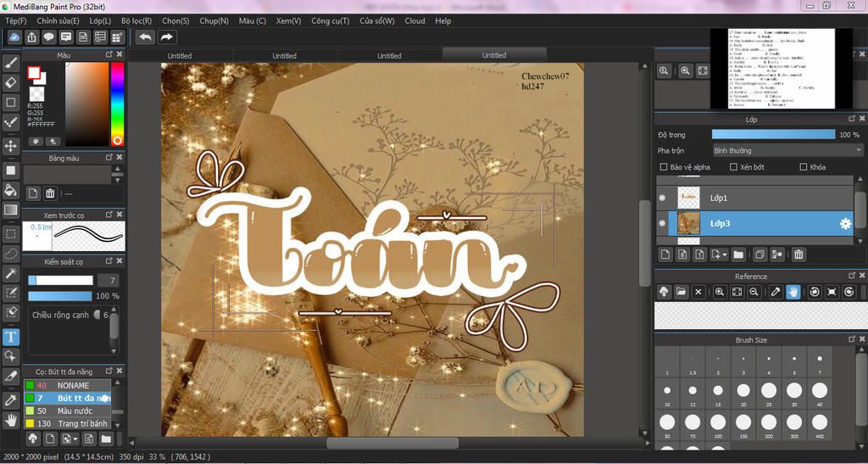Add a new layer folder
The image size is (868, 464).
pyautogui.click(x=738, y=254)
